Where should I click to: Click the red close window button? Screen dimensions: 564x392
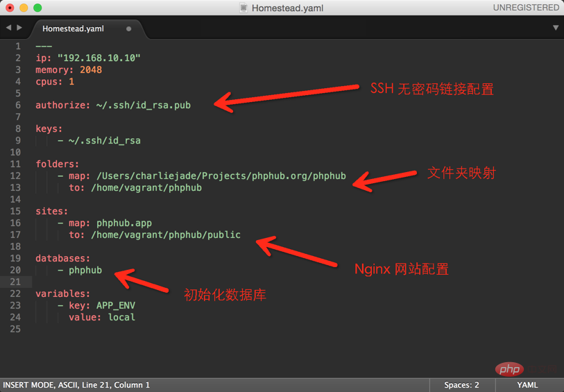pos(10,8)
